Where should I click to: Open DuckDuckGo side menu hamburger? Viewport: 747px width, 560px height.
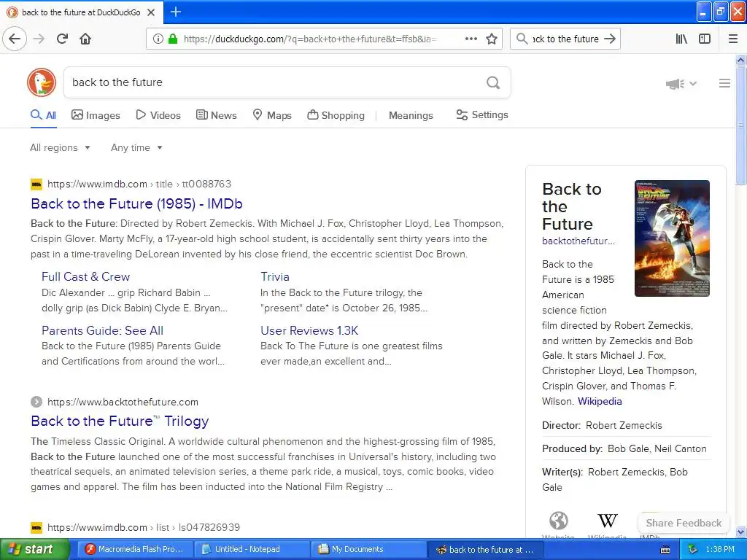[724, 83]
